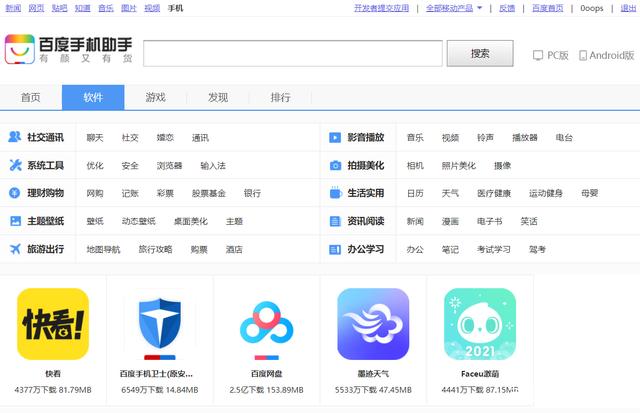Viewport: 640px width, 413px height.
Task: Click the 拍摄美化 camera icon
Action: pyautogui.click(x=335, y=165)
